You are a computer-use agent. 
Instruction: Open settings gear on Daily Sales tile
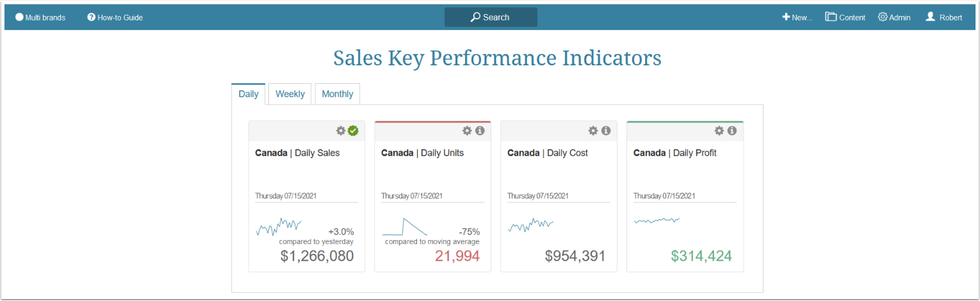pos(341,131)
